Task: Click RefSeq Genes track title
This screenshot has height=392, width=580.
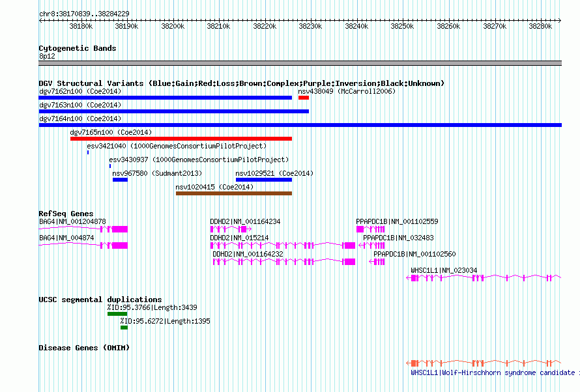Action: [x=66, y=214]
